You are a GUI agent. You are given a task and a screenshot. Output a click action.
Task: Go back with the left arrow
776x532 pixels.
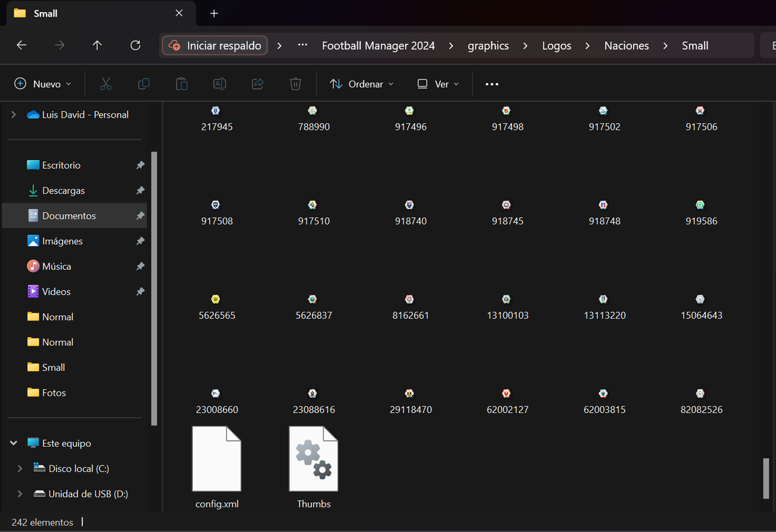21,45
